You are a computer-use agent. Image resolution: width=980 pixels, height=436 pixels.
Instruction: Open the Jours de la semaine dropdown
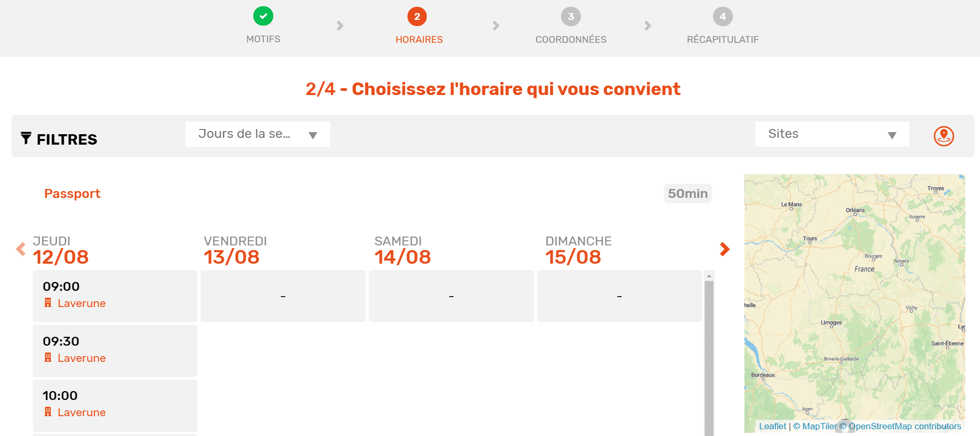(x=258, y=134)
